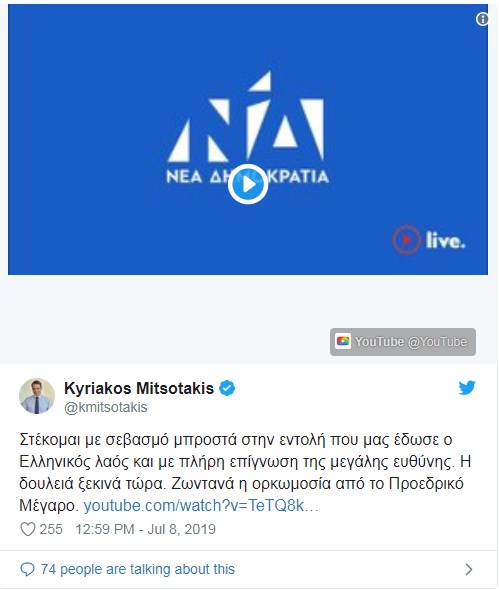
Task: Click the info icon on video
Action: click(482, 19)
